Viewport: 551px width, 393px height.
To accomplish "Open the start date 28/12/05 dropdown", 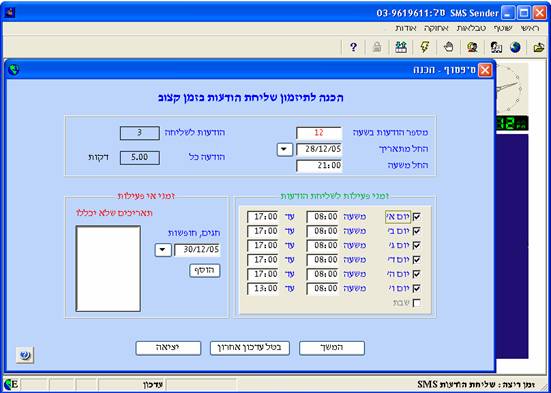I will click(x=285, y=149).
